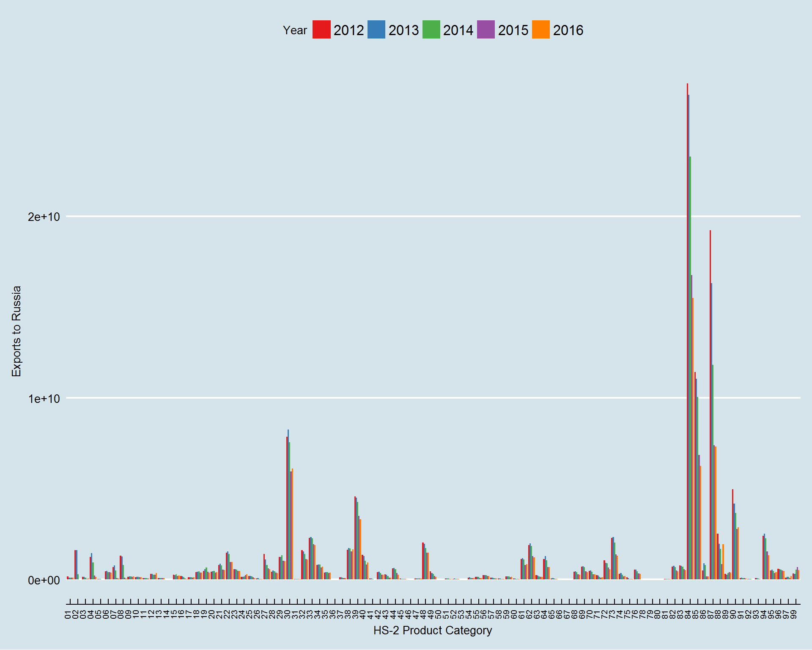The height and width of the screenshot is (650, 812).
Task: Click the "2014" legend text label
Action: point(458,30)
